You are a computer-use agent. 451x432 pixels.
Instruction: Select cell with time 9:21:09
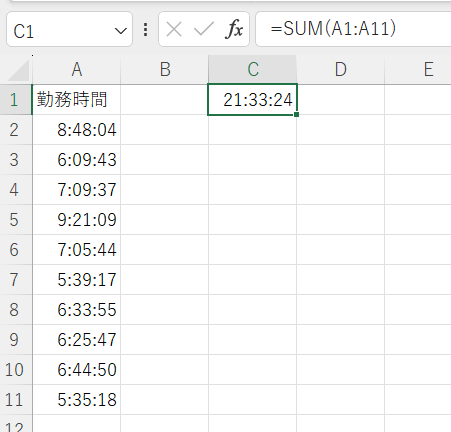(77, 220)
